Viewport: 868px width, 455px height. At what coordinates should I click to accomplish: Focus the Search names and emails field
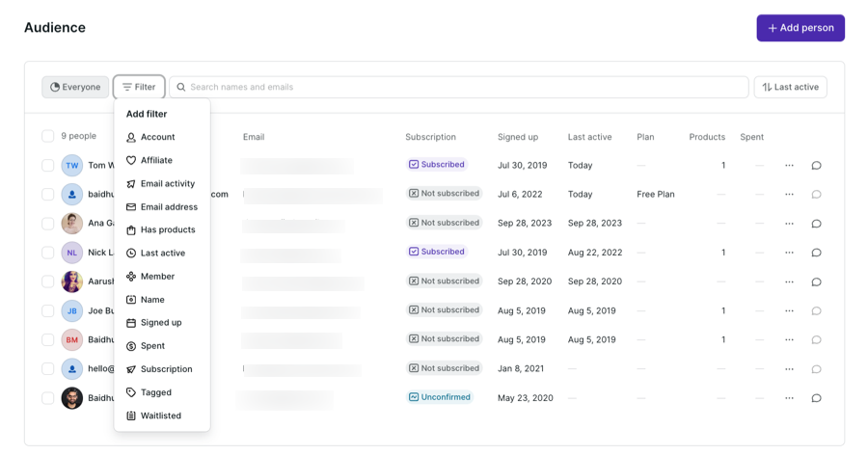click(x=463, y=87)
